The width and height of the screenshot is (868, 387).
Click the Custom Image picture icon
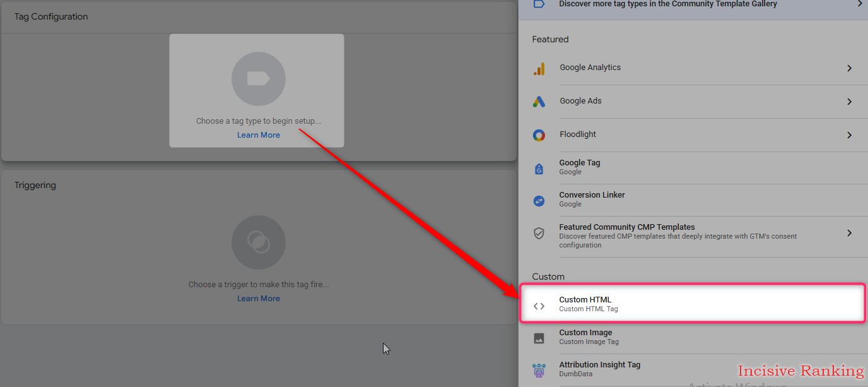pyautogui.click(x=539, y=338)
